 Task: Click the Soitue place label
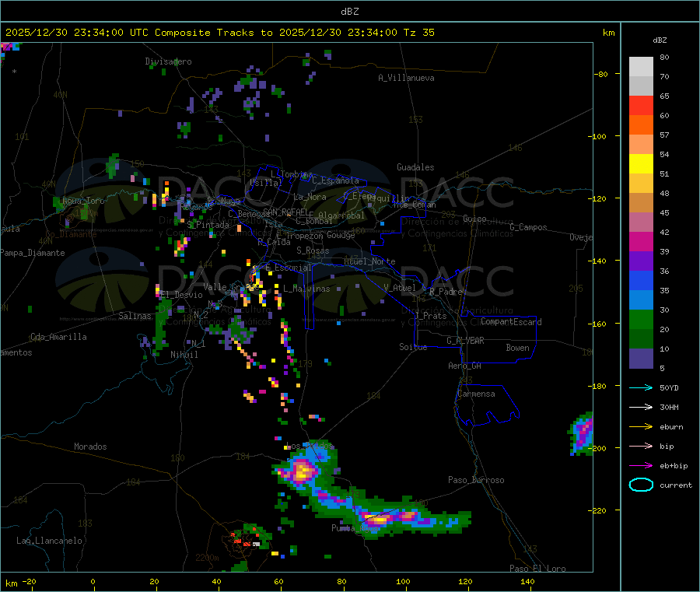pyautogui.click(x=413, y=347)
